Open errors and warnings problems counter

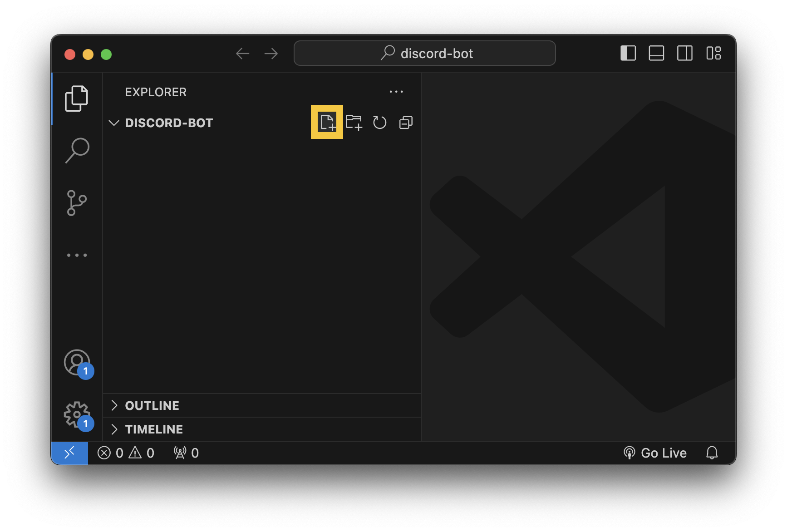[x=126, y=453]
